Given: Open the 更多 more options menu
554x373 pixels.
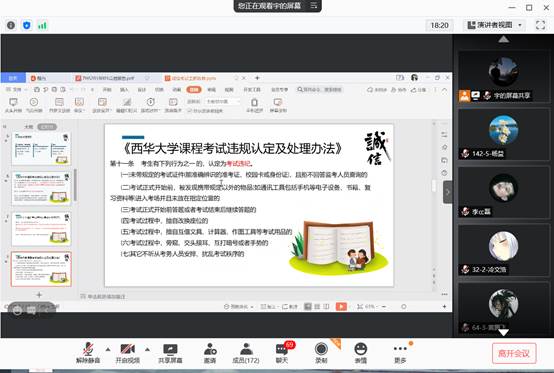Looking at the screenshot, I should click(x=400, y=353).
